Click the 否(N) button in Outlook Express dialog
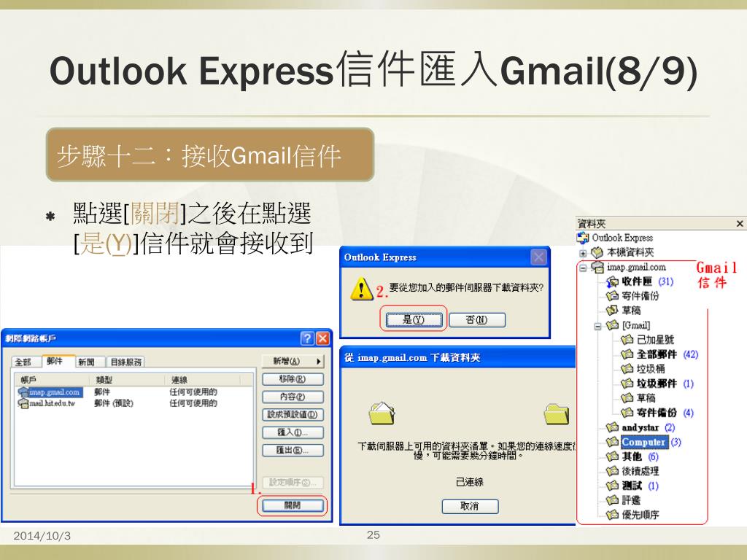 tap(476, 319)
